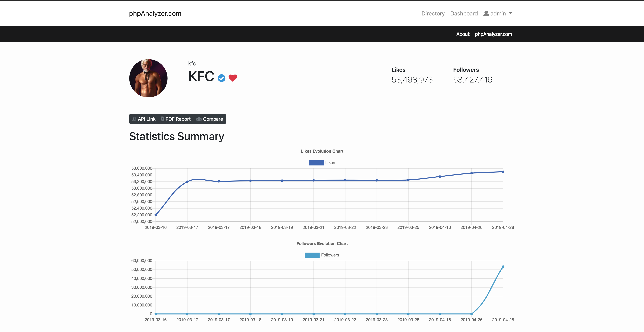Click Followers chart point at 2019-04-26

point(471,314)
